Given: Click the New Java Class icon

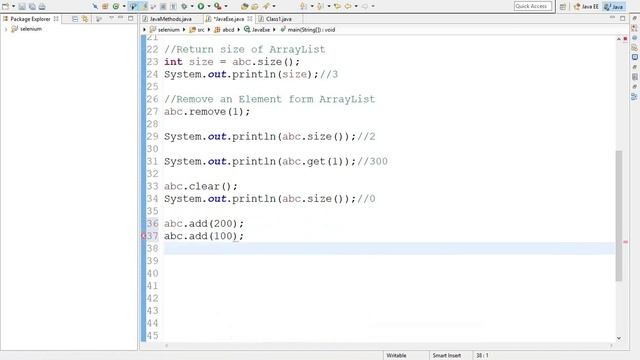Looking at the screenshot, I should pyautogui.click(x=116, y=6).
